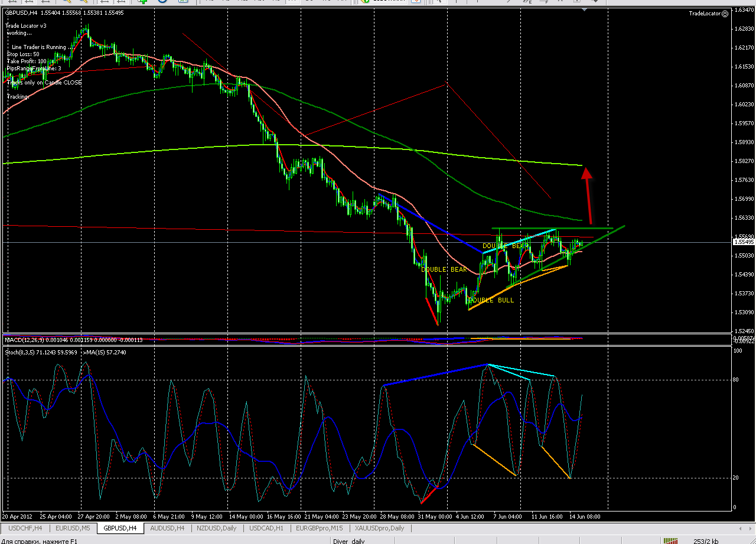Click the Stoch(8,3,5) indicator label
This screenshot has height=544, width=756.
(67, 352)
